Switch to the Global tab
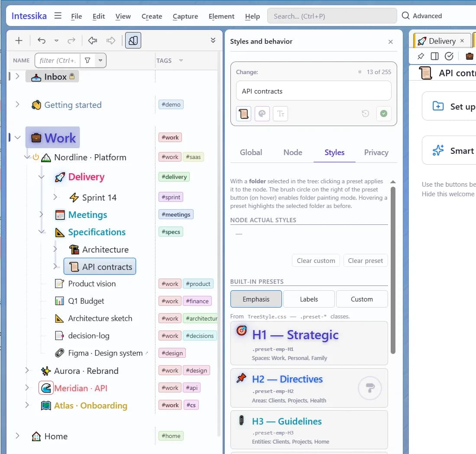Image resolution: width=476 pixels, height=454 pixels. pyautogui.click(x=251, y=152)
